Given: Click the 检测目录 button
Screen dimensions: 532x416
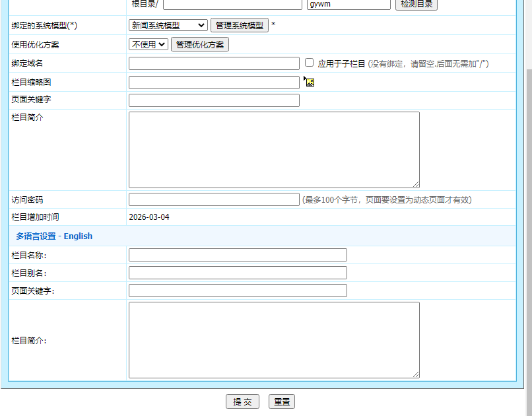Looking at the screenshot, I should pos(416,5).
